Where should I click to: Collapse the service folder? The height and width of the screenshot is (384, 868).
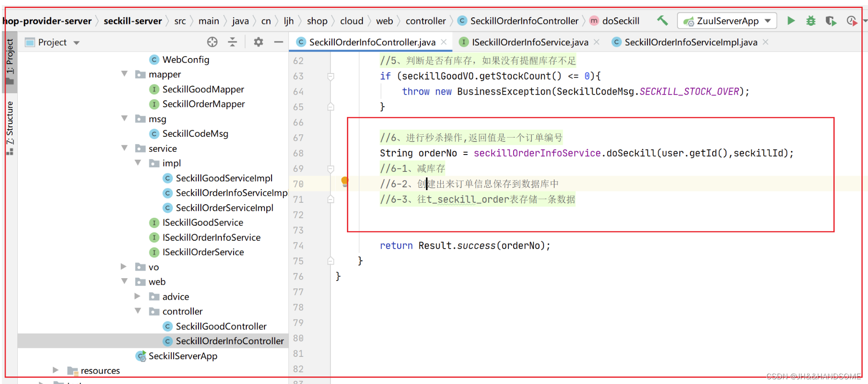(x=125, y=148)
